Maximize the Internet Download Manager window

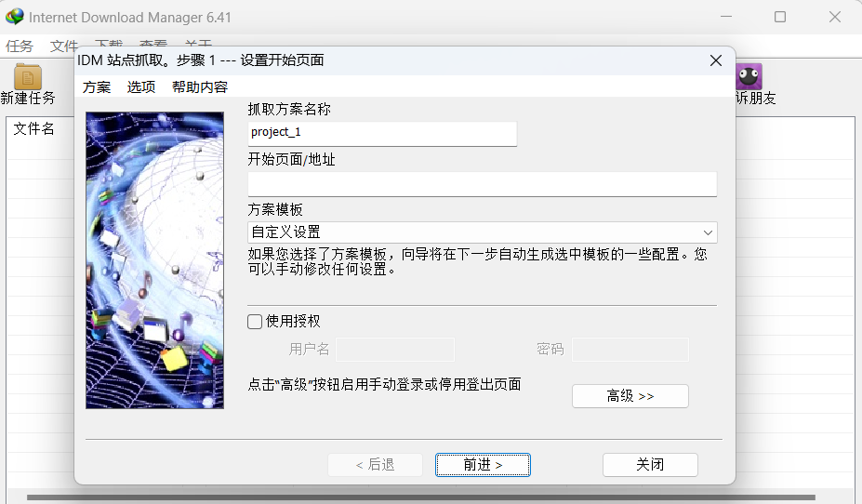tap(780, 17)
